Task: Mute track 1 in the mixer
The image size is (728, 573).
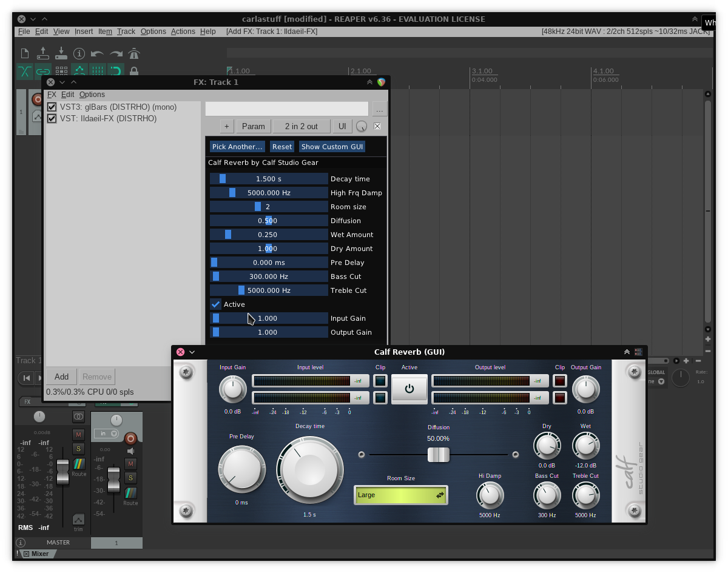Action: tap(130, 464)
